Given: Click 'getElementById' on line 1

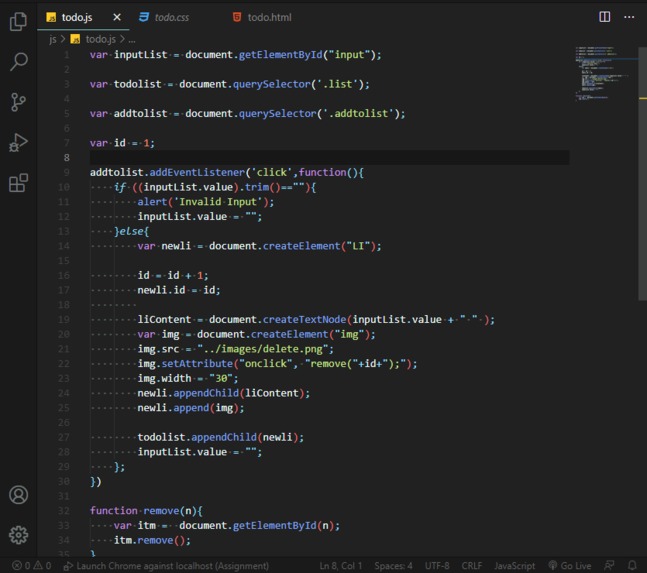Looking at the screenshot, I should click(x=281, y=55).
